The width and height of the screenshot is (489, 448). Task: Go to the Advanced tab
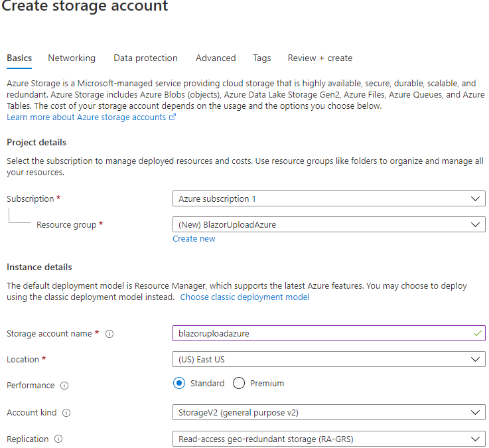pos(216,58)
